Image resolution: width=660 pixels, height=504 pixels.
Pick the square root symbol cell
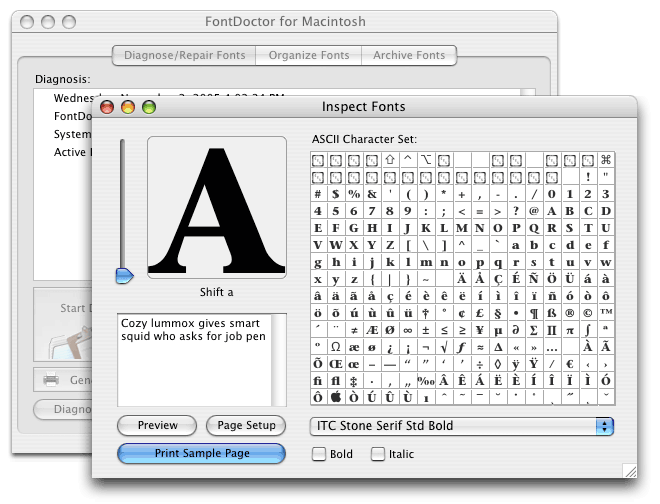pos(444,347)
